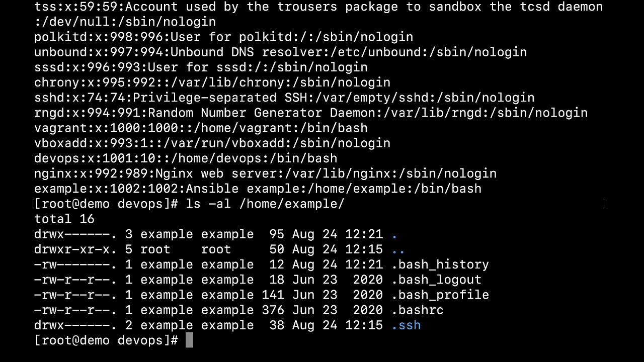Viewport: 644px width, 362px height.
Task: Click the terminal cursor at the prompt
Action: 189,340
